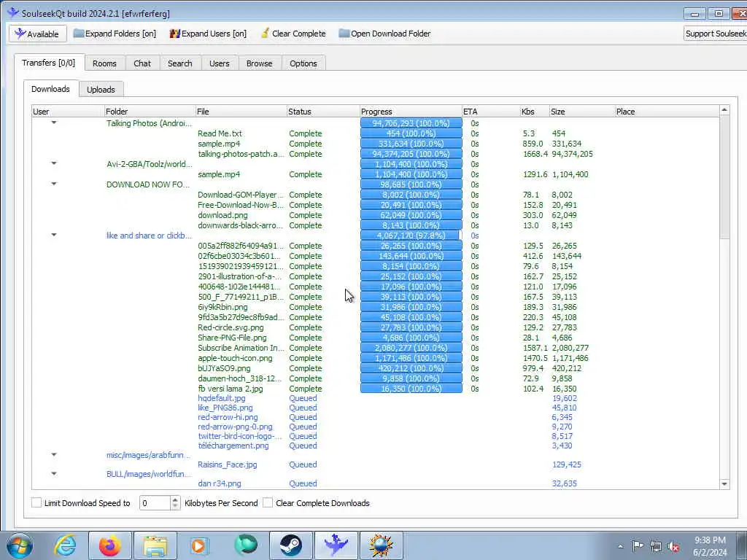Select the Transfers [0/0] tab
Viewport: 747px width, 560px height.
(x=49, y=63)
